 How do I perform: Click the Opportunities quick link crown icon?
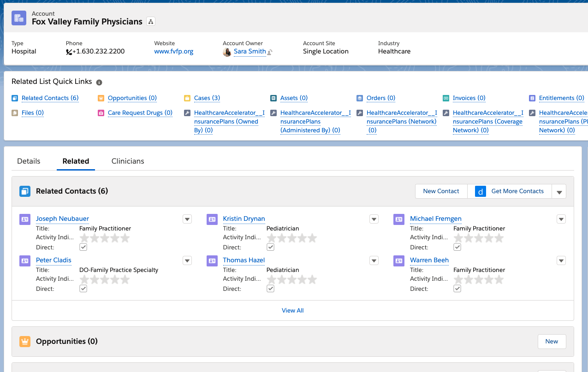(101, 98)
